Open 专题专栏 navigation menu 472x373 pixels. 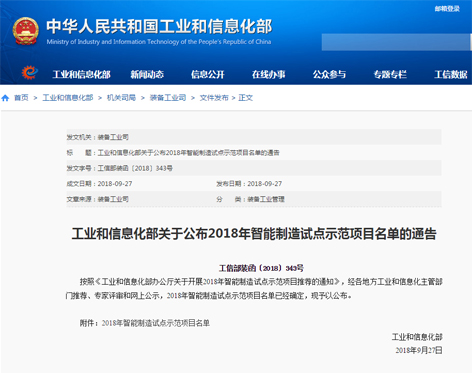pos(390,74)
